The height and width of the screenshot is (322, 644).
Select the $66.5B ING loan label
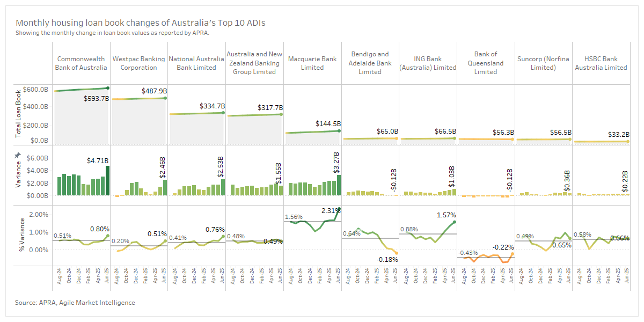click(x=445, y=131)
